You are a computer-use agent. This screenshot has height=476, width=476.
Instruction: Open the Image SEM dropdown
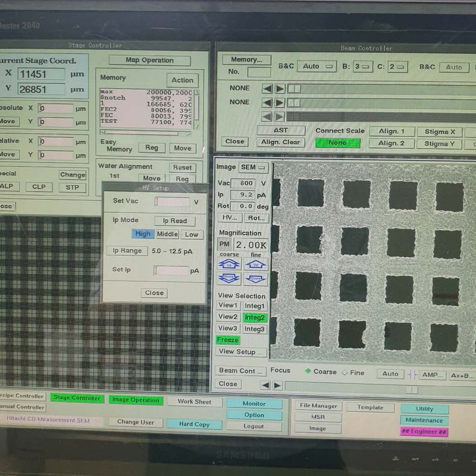252,167
